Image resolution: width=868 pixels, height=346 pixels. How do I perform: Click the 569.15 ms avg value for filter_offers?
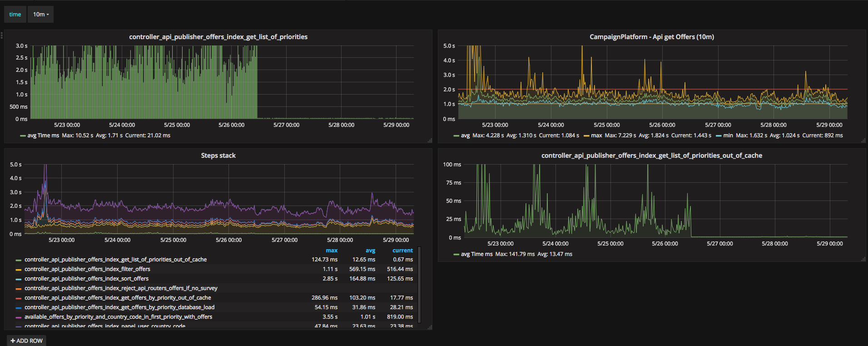coord(362,269)
